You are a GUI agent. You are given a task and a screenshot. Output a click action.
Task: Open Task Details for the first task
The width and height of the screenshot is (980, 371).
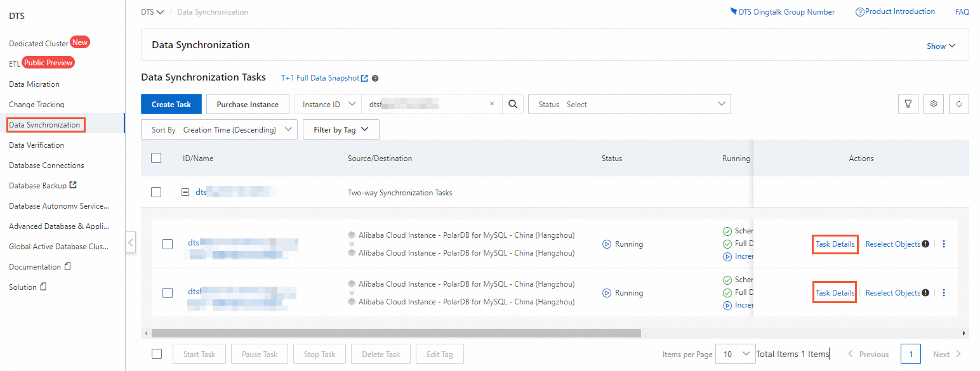pos(835,244)
